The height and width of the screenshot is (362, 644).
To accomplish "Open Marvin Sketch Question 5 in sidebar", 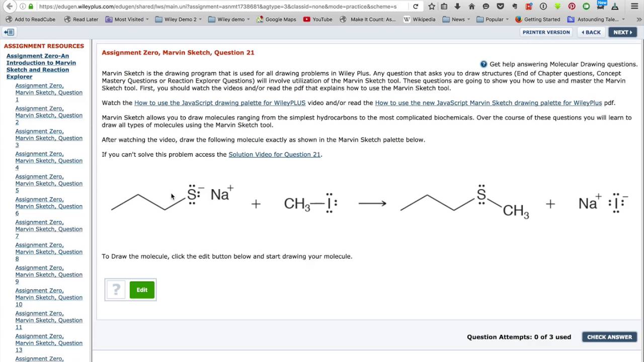I will pos(49,184).
